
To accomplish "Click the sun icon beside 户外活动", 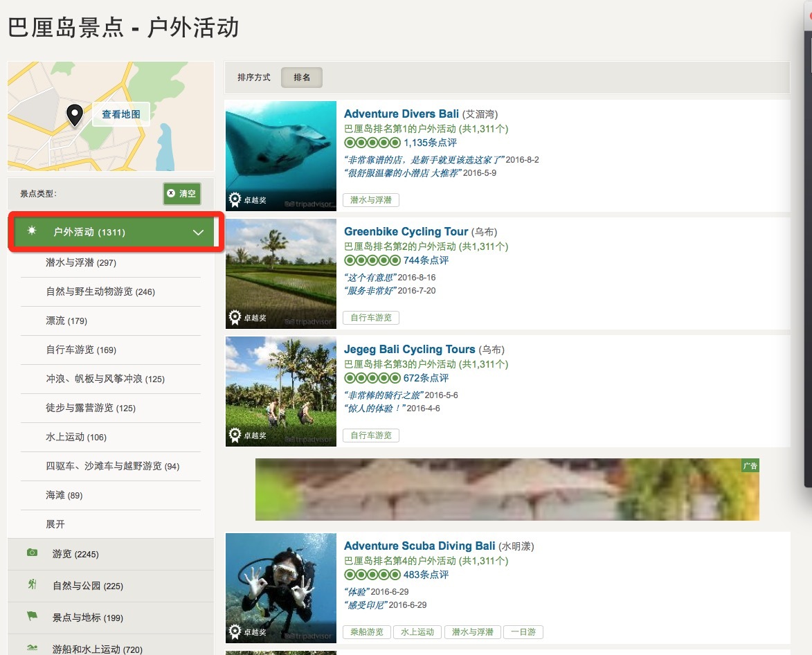I will 32,231.
